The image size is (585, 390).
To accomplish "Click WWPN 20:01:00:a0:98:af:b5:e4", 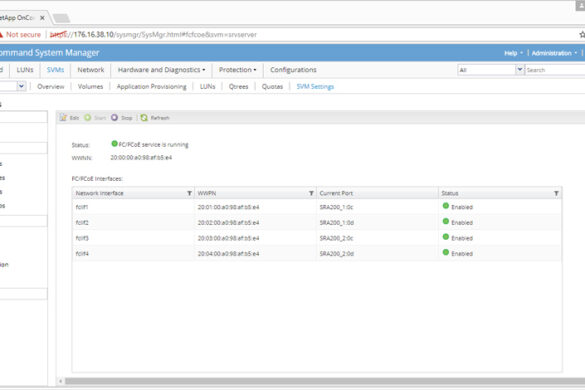I will (x=228, y=207).
